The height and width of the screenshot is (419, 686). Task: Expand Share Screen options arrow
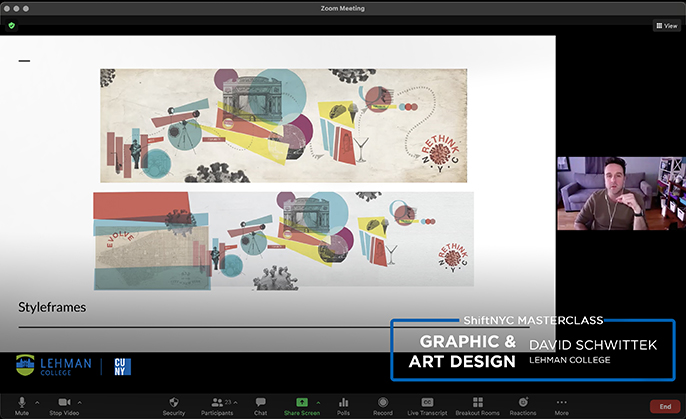(318, 402)
